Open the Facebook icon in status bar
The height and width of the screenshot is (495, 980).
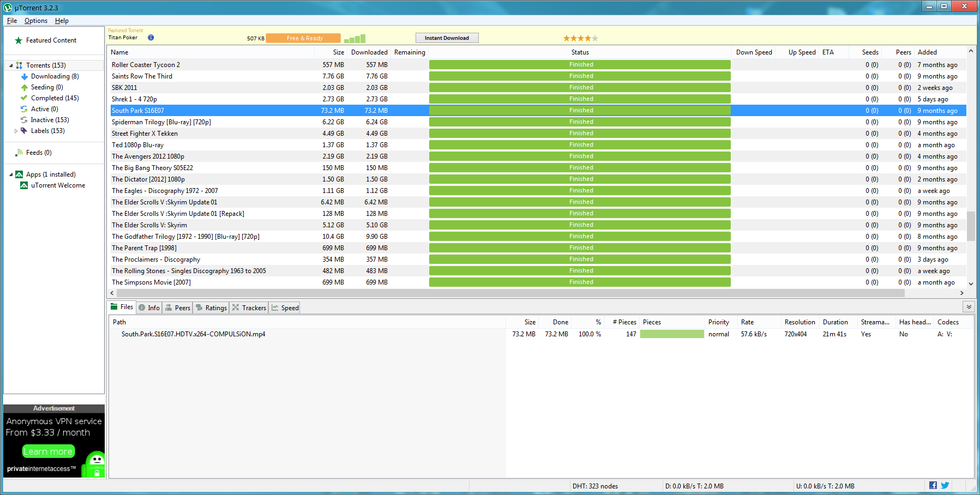point(933,485)
